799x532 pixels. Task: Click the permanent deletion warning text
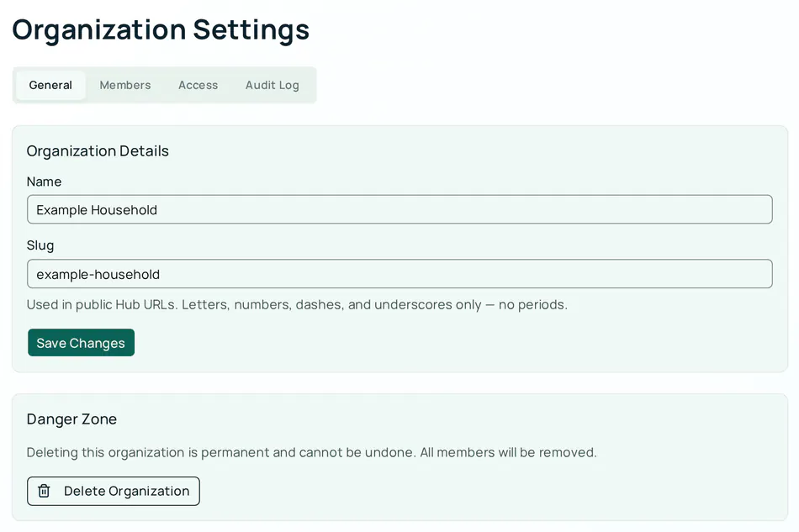click(x=311, y=452)
